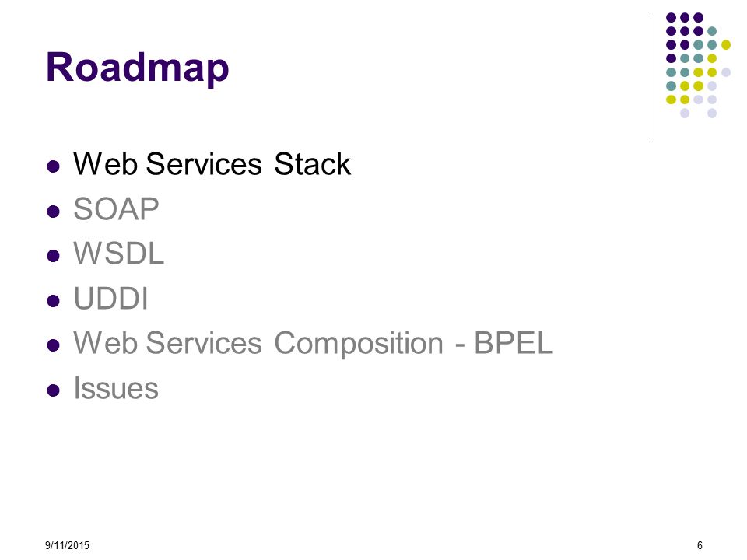Viewport: 747px width, 560px height.
Task: Click the bullet dot beside SOAP
Action: 54,211
